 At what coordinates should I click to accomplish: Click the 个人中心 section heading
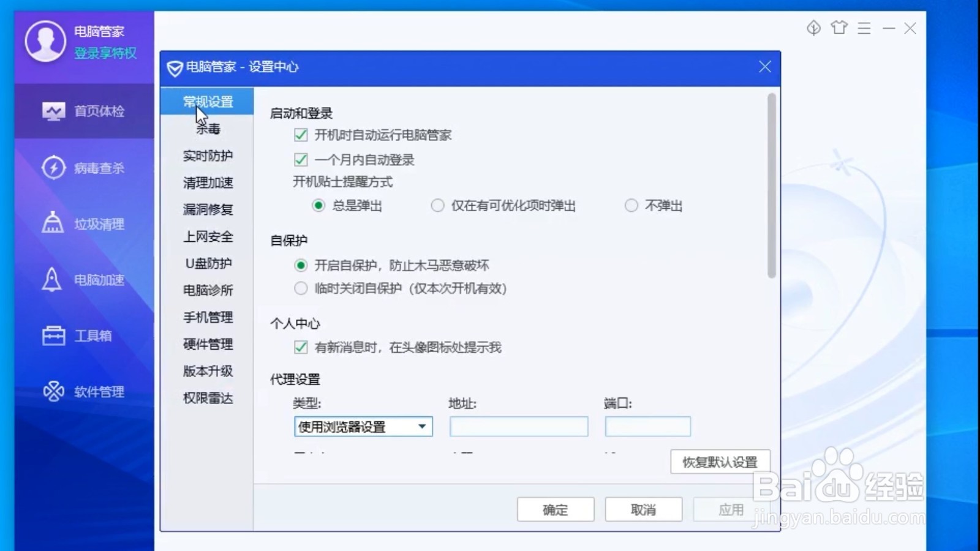click(x=295, y=323)
